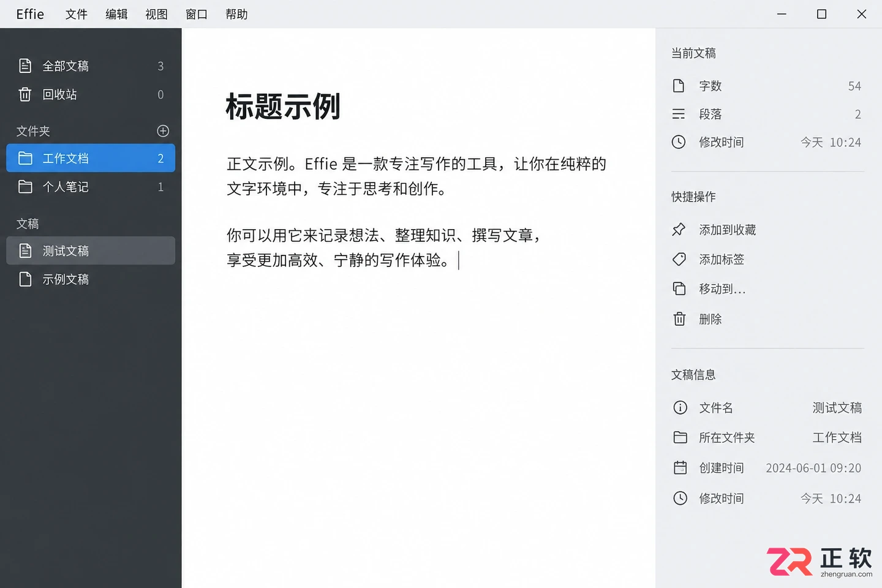Viewport: 882px width, 588px height.
Task: Click the word count value 54
Action: tap(854, 86)
